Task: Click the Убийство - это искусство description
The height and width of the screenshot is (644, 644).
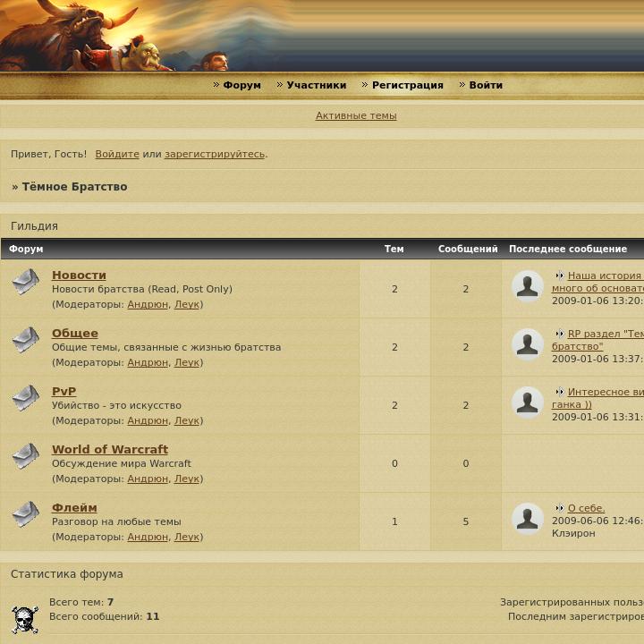Action: [x=116, y=405]
